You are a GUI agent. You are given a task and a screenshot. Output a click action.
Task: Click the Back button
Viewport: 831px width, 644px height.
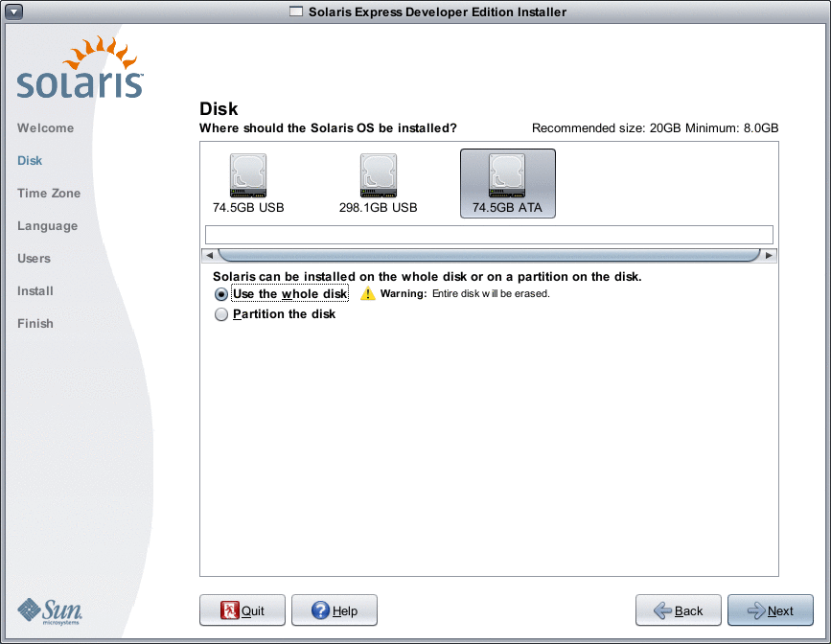[x=678, y=609]
